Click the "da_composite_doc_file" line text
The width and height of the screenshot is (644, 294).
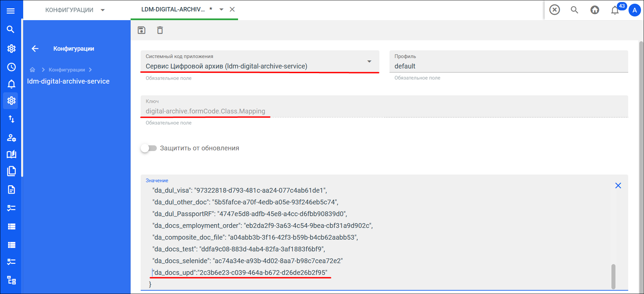[x=255, y=237]
